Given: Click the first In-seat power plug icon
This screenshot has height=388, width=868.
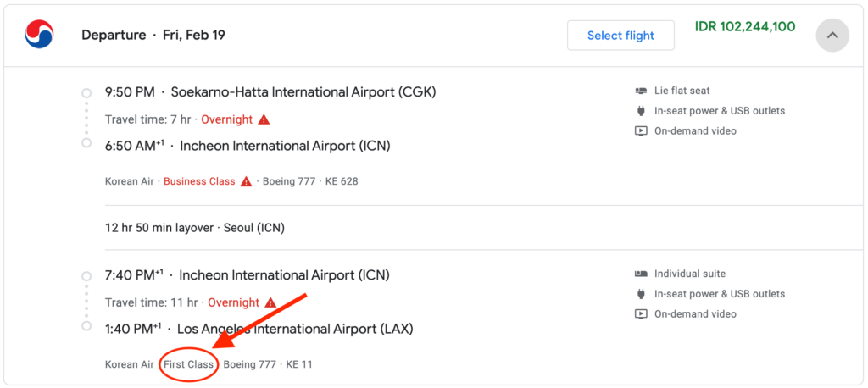Looking at the screenshot, I should point(641,111).
